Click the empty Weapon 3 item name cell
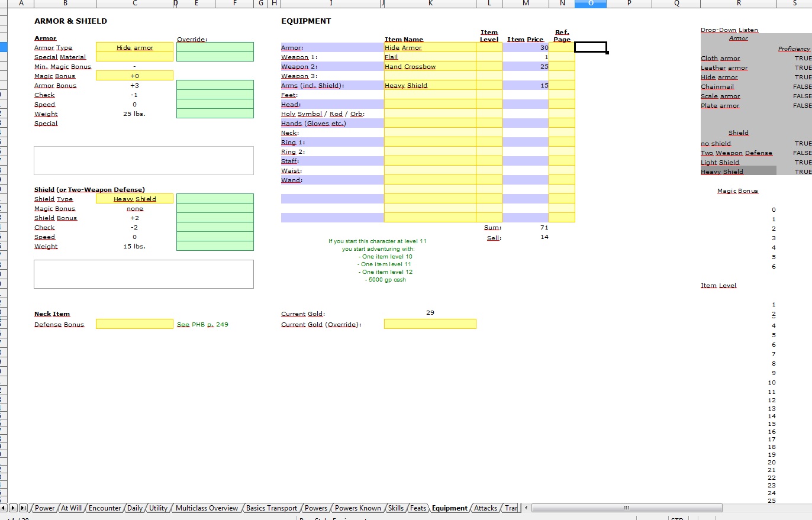Viewport: 812px width, 520px height. (430, 76)
